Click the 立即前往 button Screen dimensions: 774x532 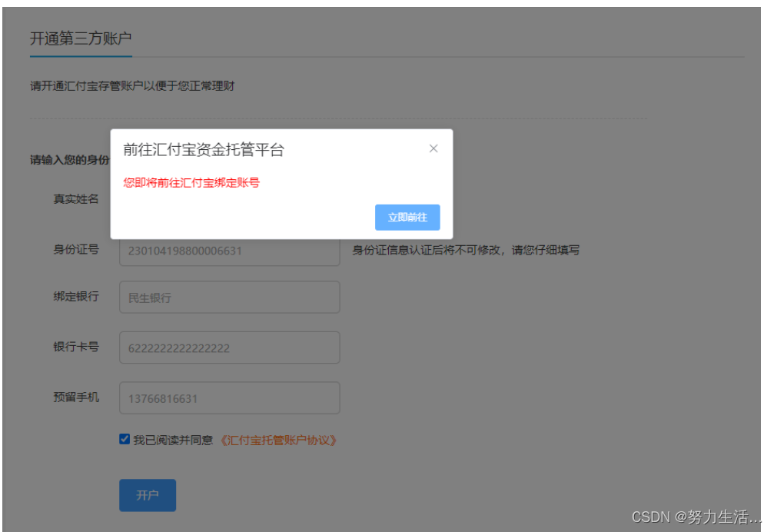[407, 217]
